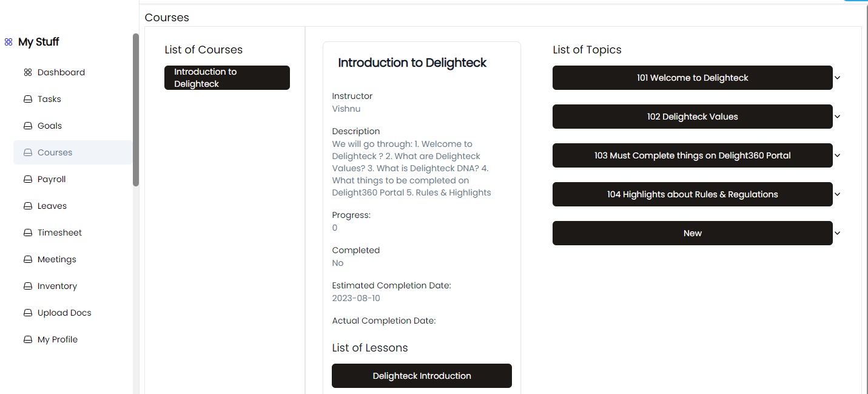Click the Goals sidebar icon
This screenshot has height=394, width=868.
pyautogui.click(x=27, y=126)
